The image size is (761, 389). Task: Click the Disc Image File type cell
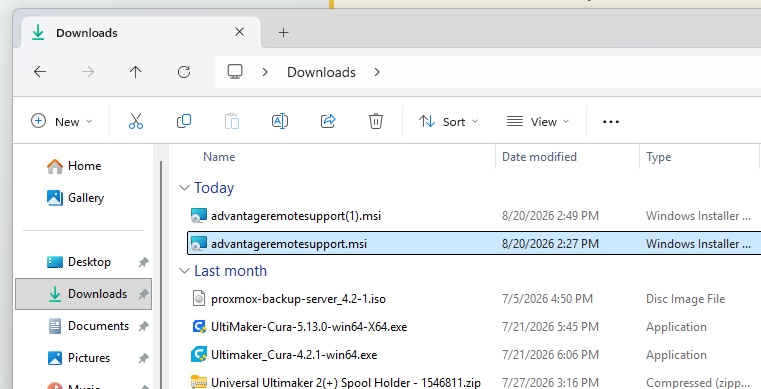click(x=685, y=299)
